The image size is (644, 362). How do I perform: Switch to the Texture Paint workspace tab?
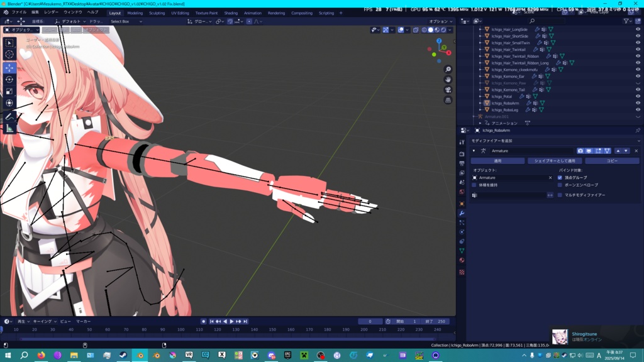tap(206, 13)
